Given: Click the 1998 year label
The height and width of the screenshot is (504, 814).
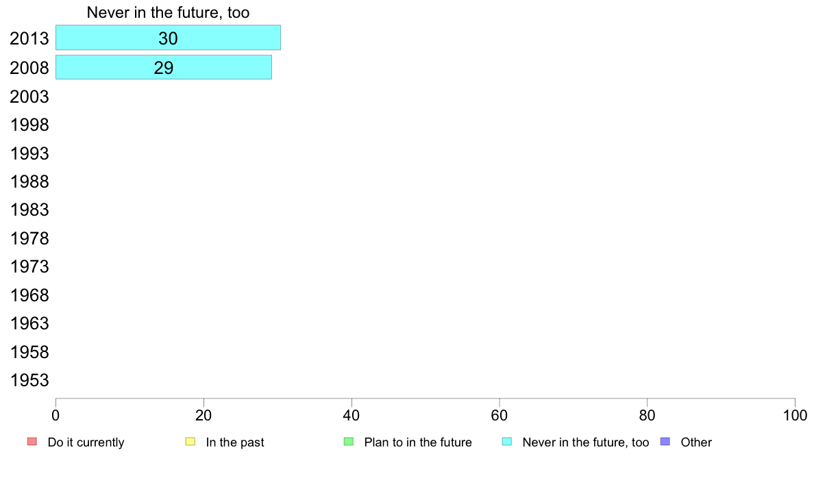Looking at the screenshot, I should (x=29, y=125).
